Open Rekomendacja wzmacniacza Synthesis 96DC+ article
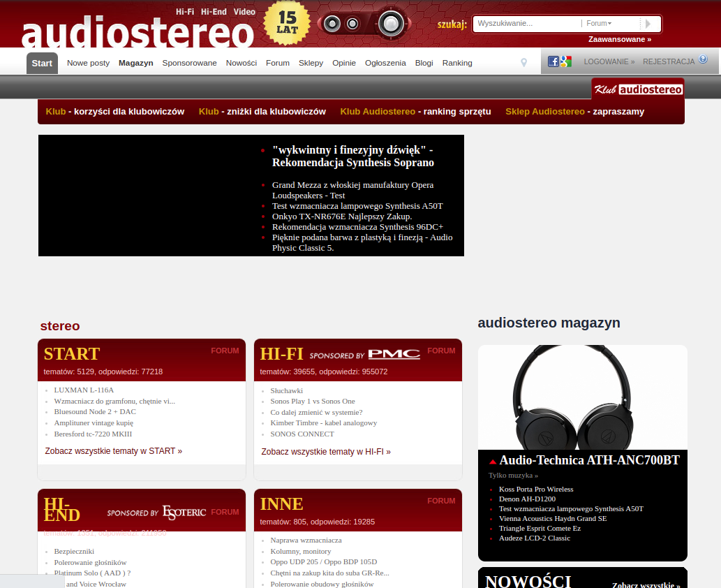The image size is (721, 588). click(358, 227)
